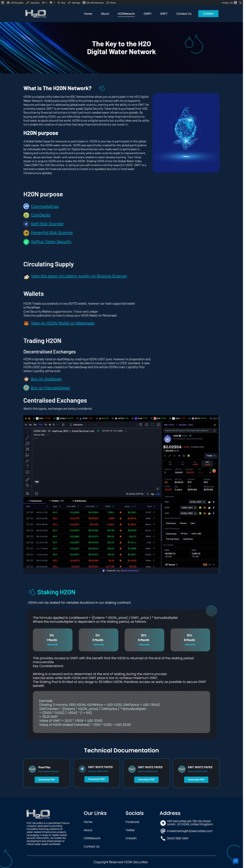Select the 24H stats period
This screenshot has width=246, height=868.
coord(207,463)
